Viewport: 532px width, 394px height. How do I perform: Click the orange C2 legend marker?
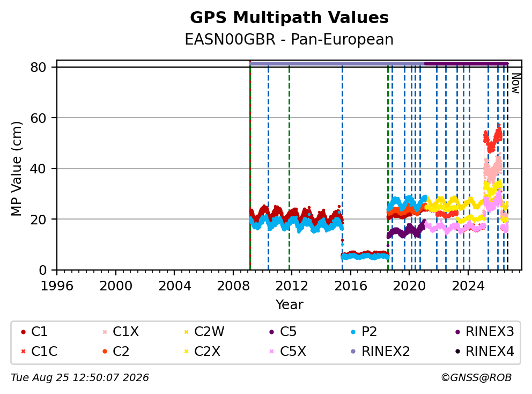105,352
